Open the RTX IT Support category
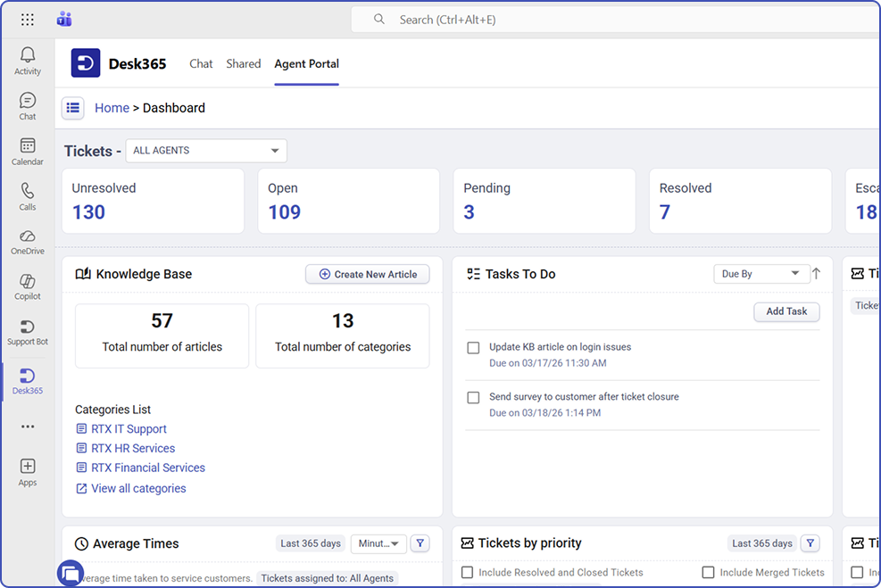The width and height of the screenshot is (881, 588). [129, 428]
